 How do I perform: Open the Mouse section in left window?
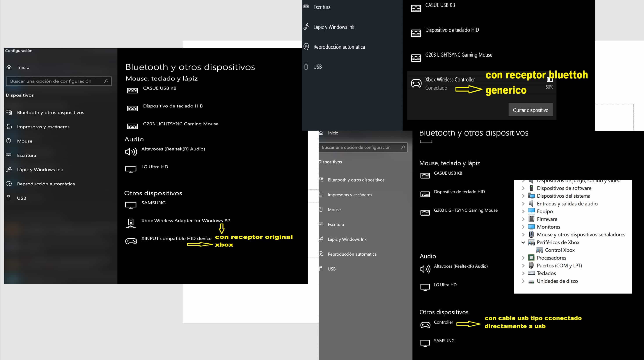25,141
